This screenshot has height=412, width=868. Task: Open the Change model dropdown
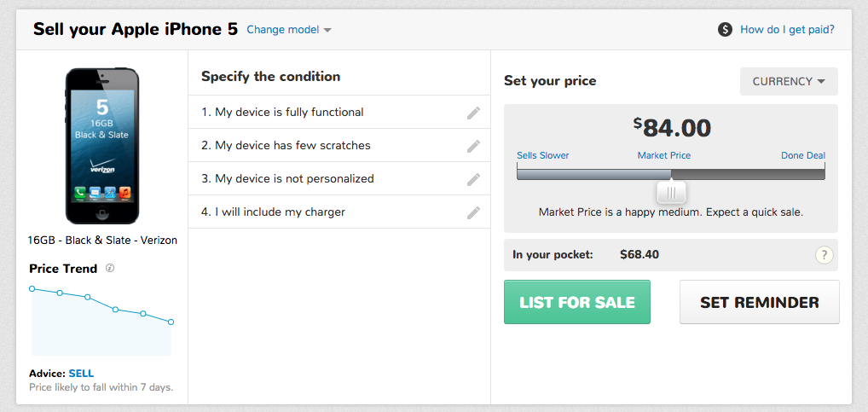[x=289, y=30]
